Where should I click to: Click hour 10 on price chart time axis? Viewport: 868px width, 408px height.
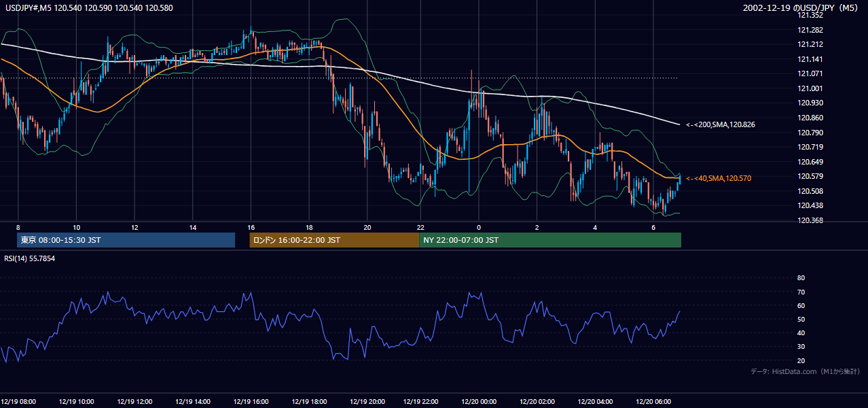pyautogui.click(x=77, y=227)
